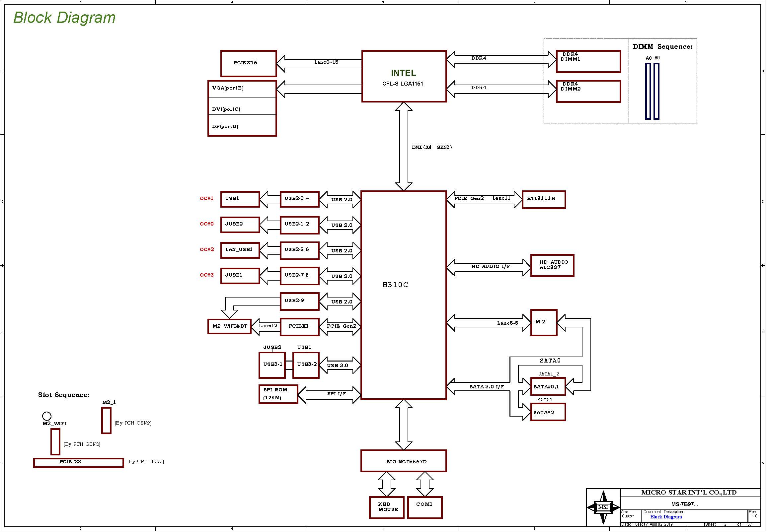Select the COM1 block
This screenshot has height=532, width=769.
coord(425,507)
